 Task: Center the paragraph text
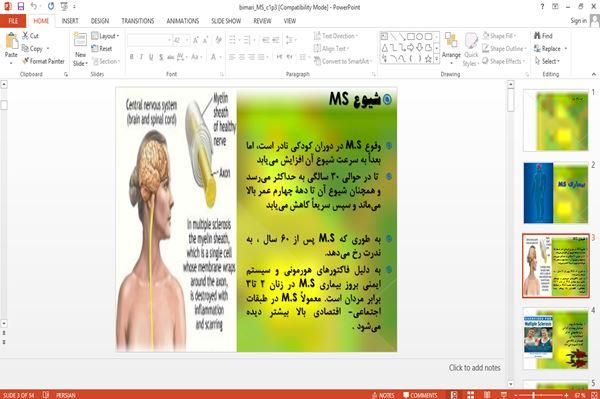coord(241,57)
